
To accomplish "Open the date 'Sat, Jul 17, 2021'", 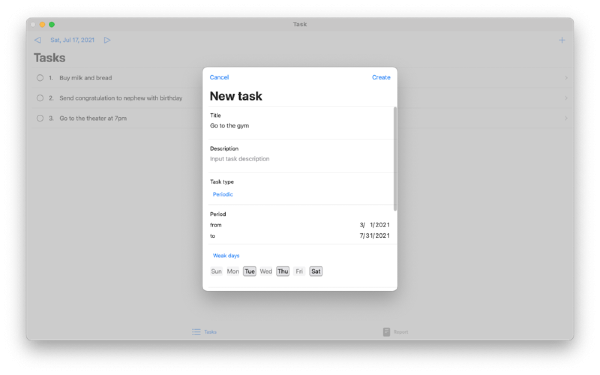I will 72,40.
